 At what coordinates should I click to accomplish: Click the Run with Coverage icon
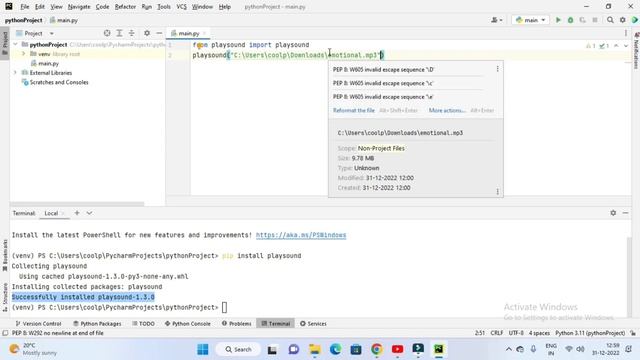tap(582, 20)
